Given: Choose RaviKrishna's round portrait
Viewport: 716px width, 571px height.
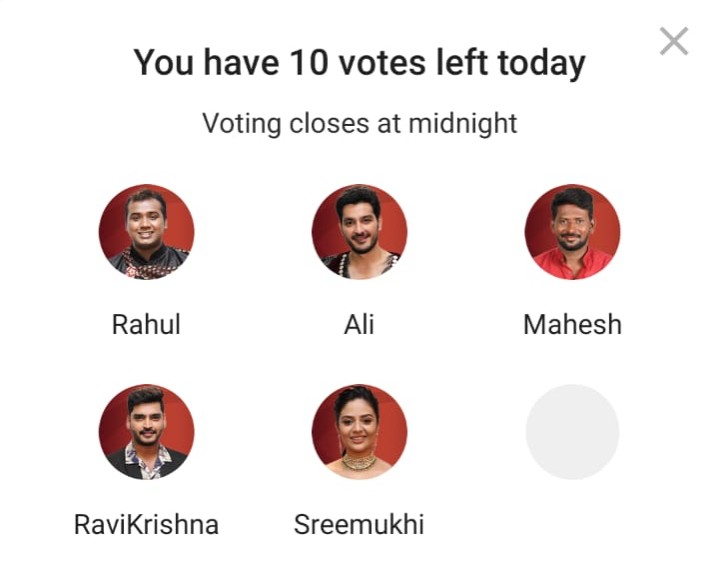Looking at the screenshot, I should 147,432.
